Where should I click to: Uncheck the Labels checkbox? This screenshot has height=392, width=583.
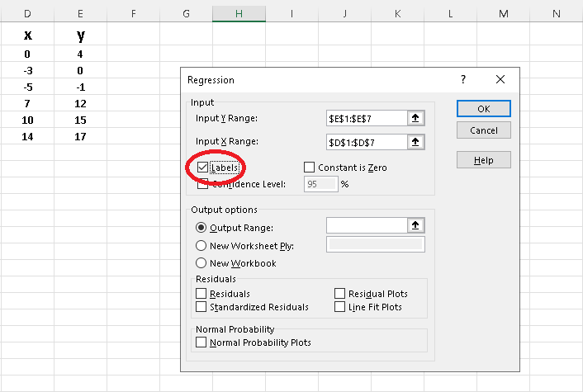pos(203,168)
